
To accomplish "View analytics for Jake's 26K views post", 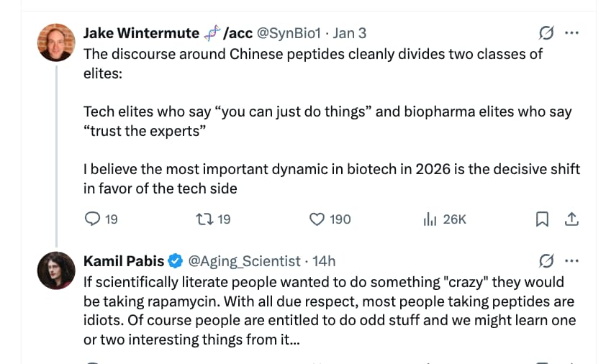I will 431,219.
